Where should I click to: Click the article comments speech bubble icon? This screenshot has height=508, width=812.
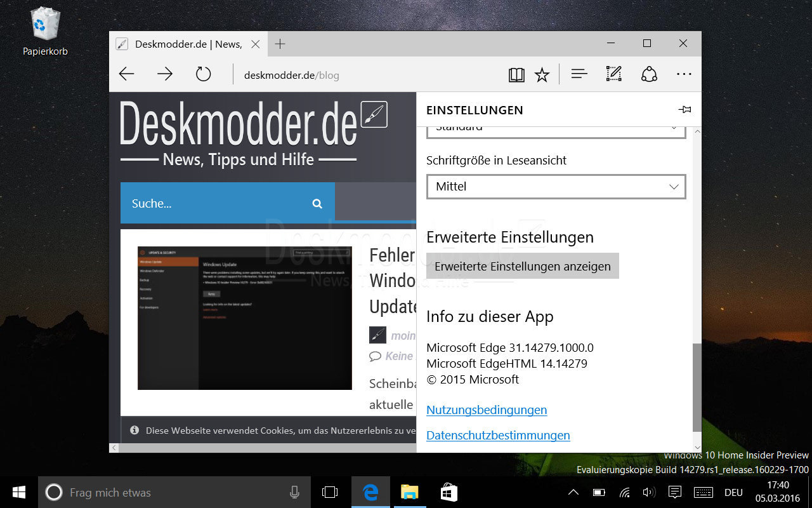pyautogui.click(x=376, y=356)
